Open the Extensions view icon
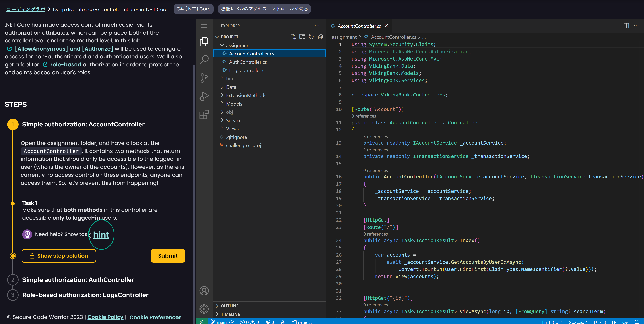The height and width of the screenshot is (324, 644). 204,114
